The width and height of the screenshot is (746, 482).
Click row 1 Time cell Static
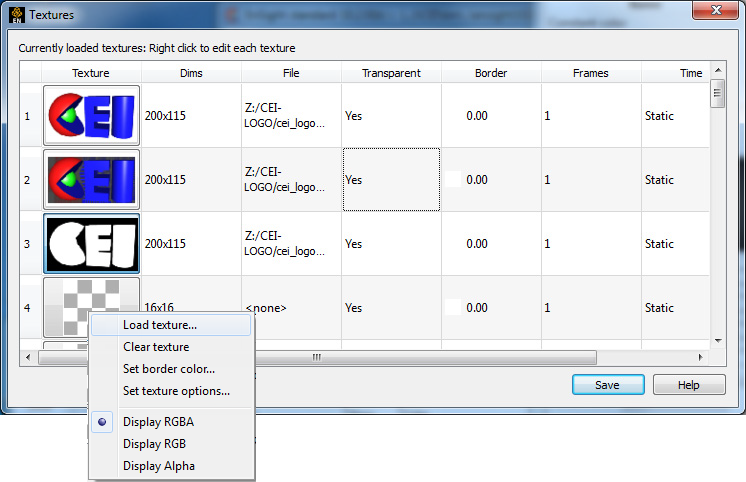(675, 115)
